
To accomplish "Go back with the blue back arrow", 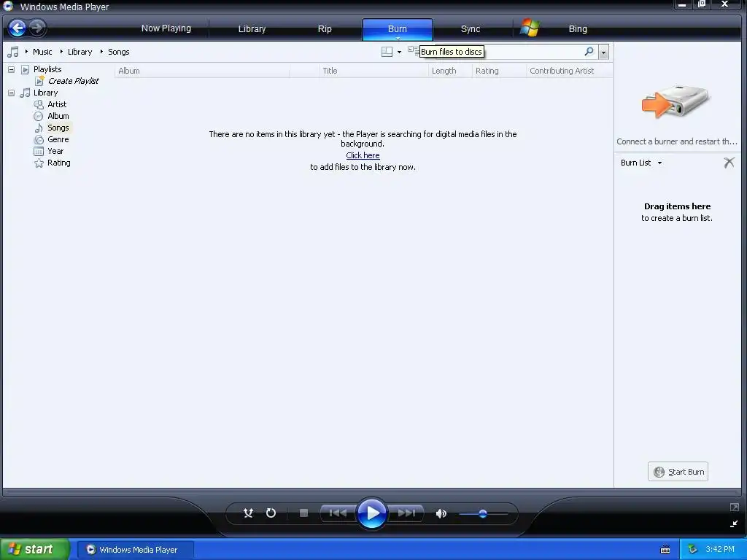I will coord(18,28).
